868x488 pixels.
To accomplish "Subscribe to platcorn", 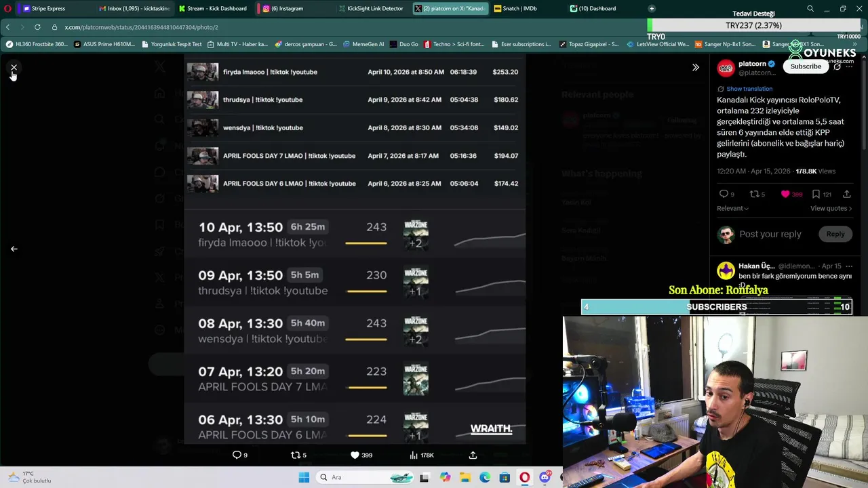I will pos(806,66).
